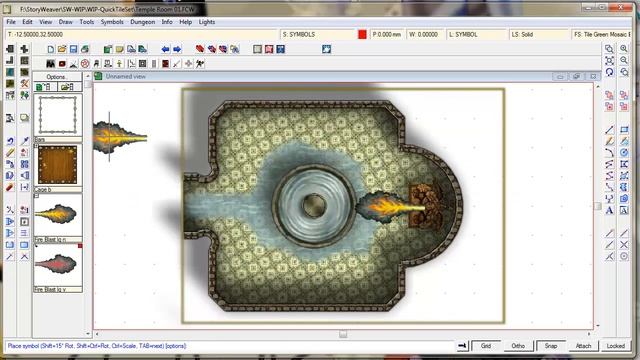Open the S: SYMBOLS sheet selector
640x360 pixels.
318,35
